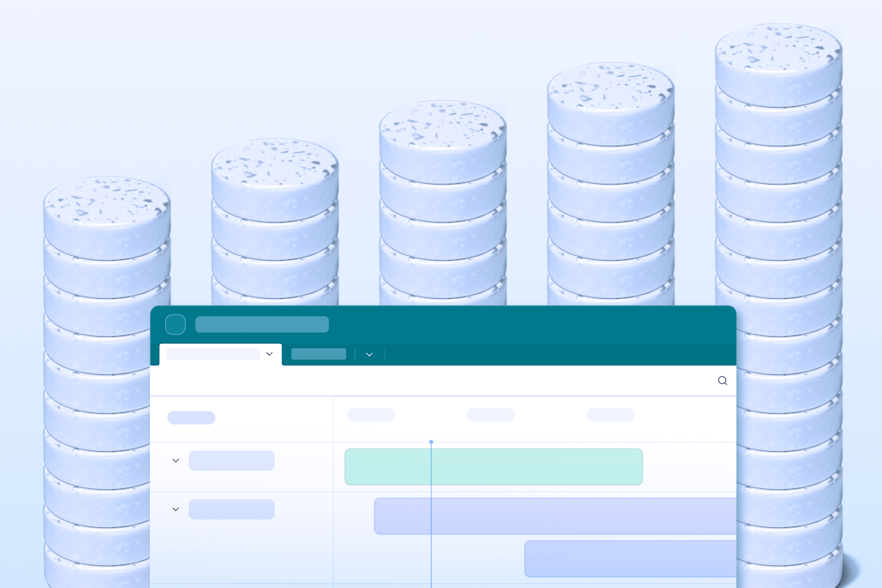882x588 pixels.
Task: Open the dropdown chevron in the white tab
Action: point(269,354)
